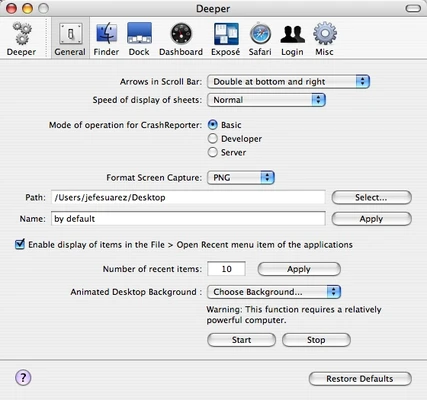This screenshot has height=400, width=427.
Task: Click the Restore Defaults button
Action: click(x=360, y=379)
